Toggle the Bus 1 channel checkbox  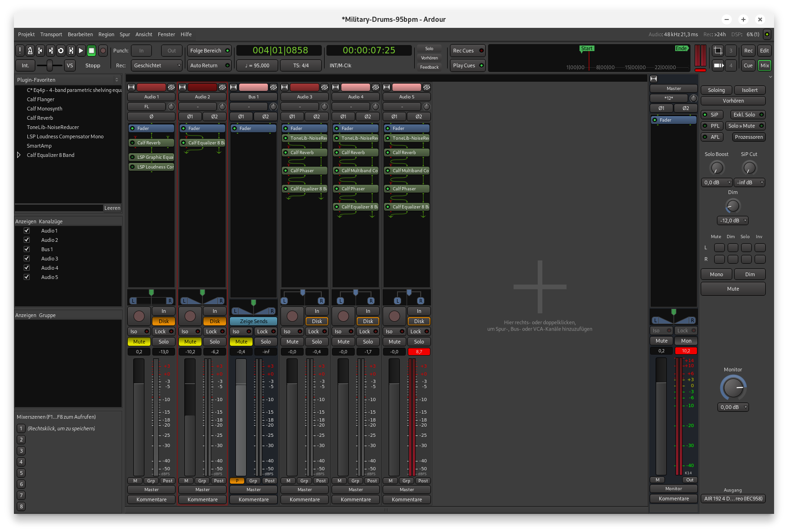[26, 249]
